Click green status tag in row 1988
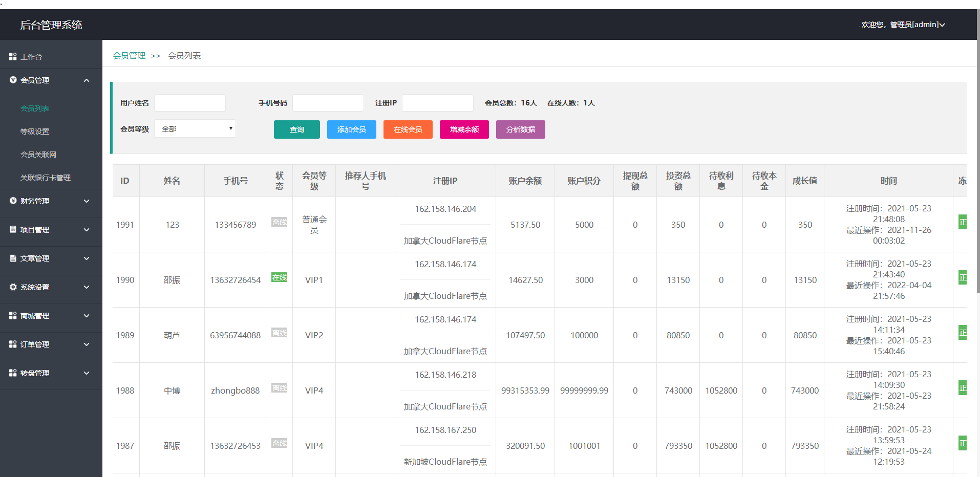This screenshot has height=477, width=980. coord(963,388)
